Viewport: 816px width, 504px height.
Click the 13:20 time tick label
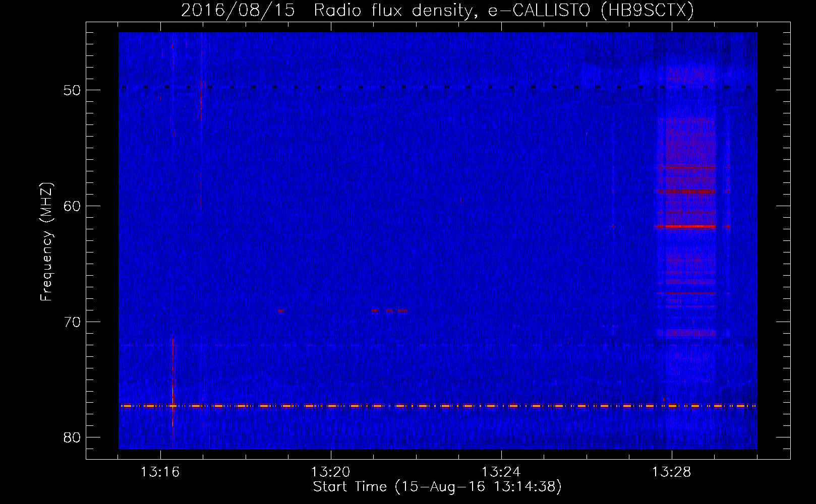[330, 472]
